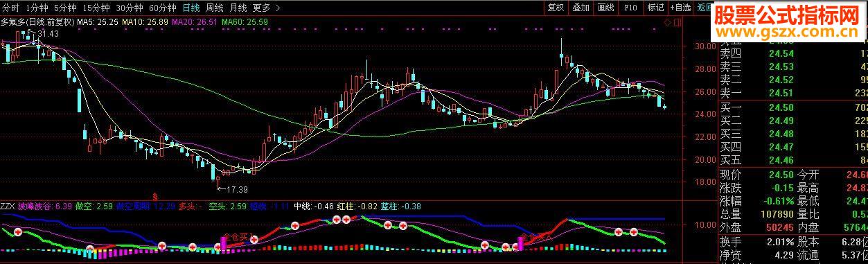Click the 复权 adjustment button
This screenshot has width=868, height=264.
tap(556, 8)
